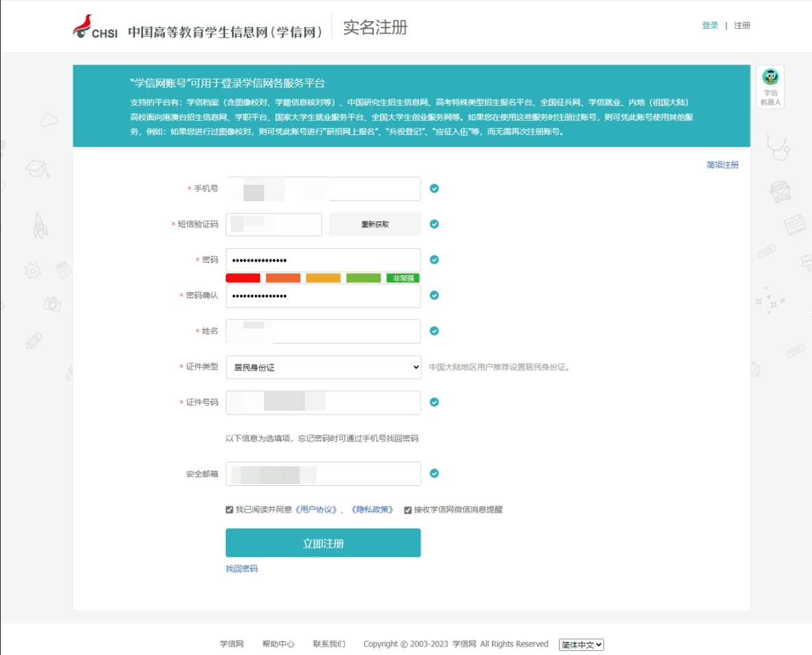Focus the 密码确认 input field

click(x=323, y=296)
